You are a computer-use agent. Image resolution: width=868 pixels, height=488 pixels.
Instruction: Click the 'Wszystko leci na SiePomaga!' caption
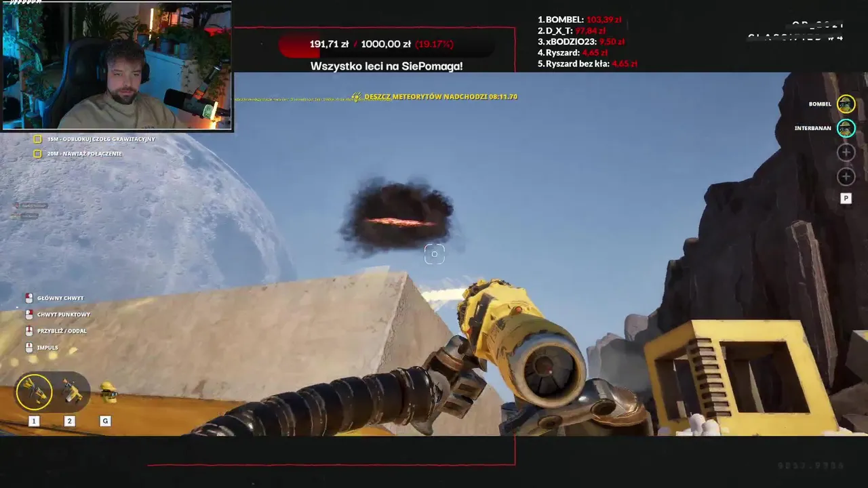click(387, 66)
